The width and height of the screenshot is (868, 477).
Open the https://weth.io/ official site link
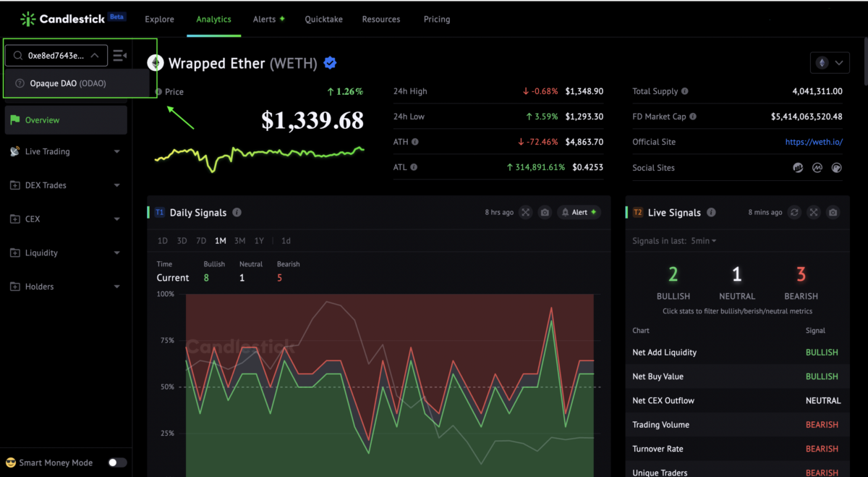pyautogui.click(x=814, y=142)
